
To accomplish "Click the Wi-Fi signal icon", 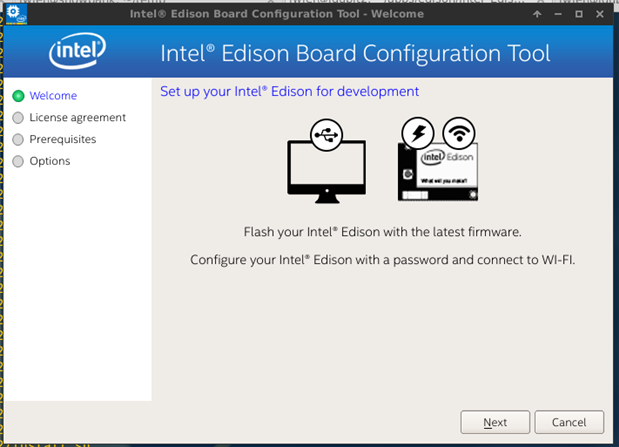I will pos(459,133).
